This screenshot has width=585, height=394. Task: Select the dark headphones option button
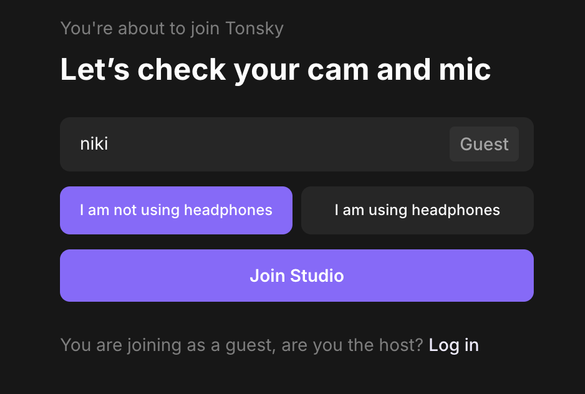coord(417,210)
